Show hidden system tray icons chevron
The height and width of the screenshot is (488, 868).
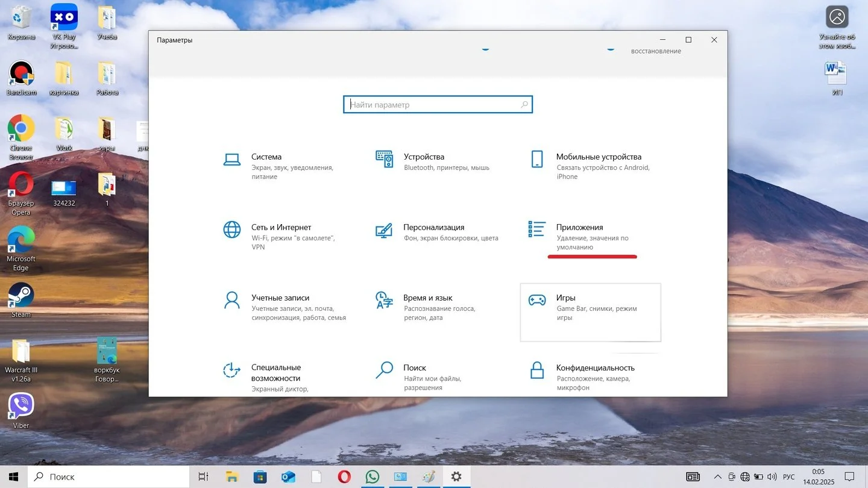pos(717,477)
